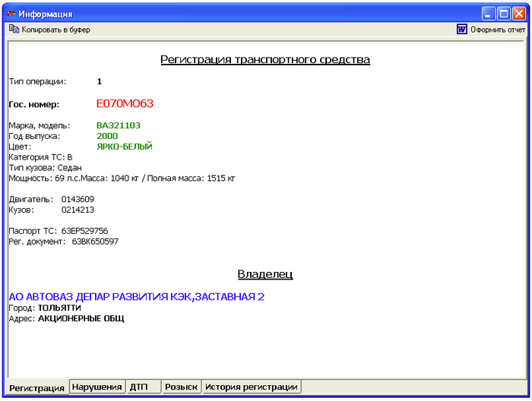The width and height of the screenshot is (532, 401).
Task: Click the 'Оформить отчет' label
Action: point(498,30)
